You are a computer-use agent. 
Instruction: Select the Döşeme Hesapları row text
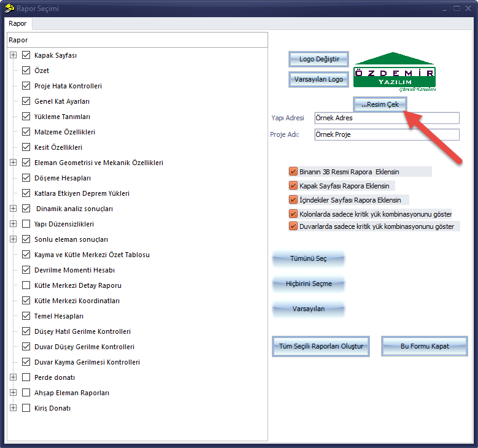(x=63, y=178)
